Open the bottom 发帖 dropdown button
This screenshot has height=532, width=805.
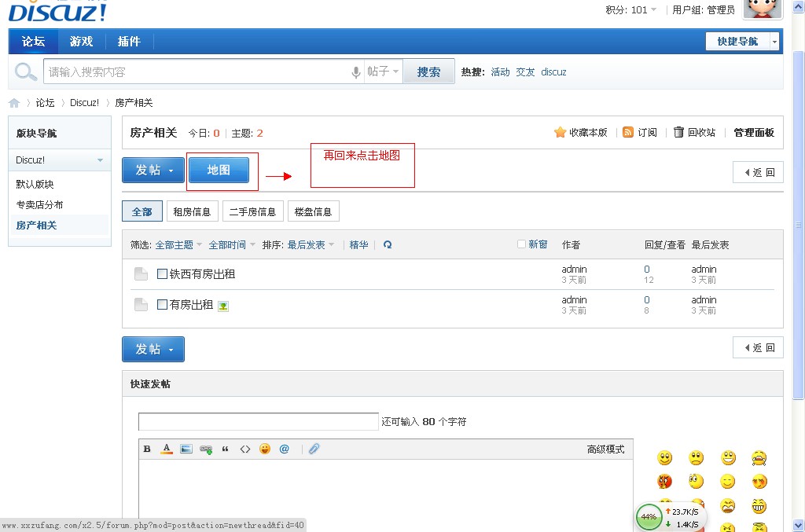153,350
